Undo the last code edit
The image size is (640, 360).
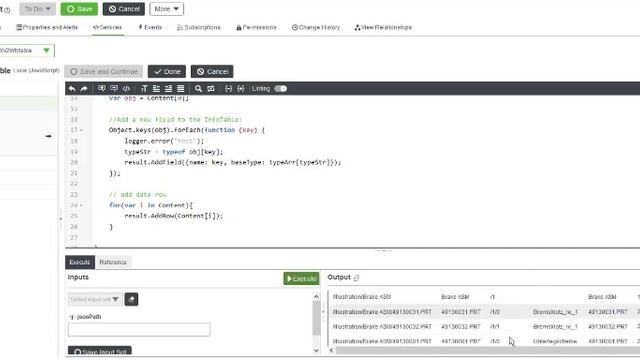[72, 89]
